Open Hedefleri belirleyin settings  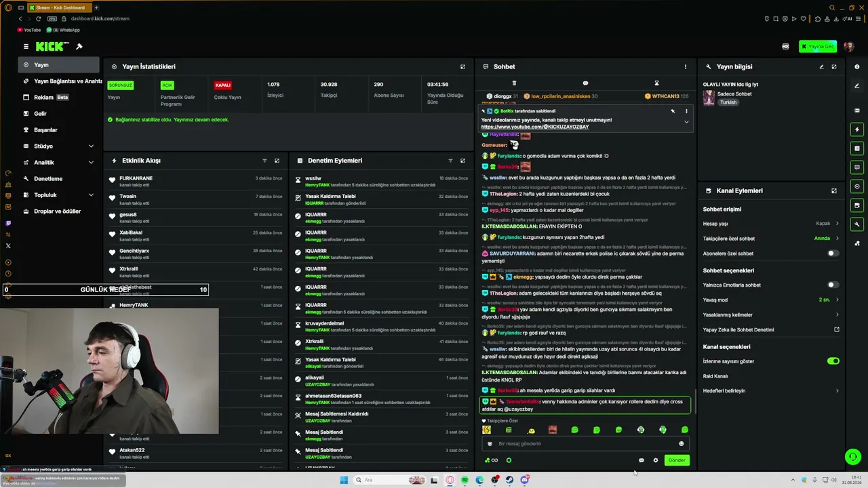(771, 390)
